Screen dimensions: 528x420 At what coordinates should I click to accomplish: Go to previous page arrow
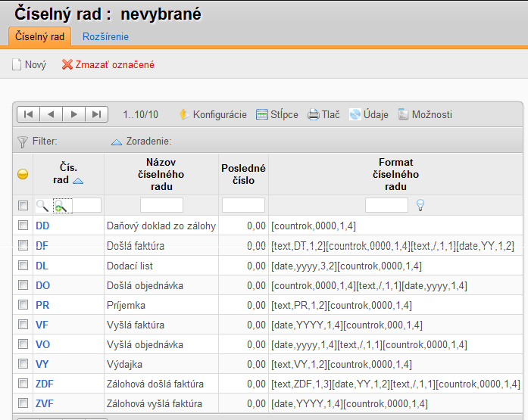tap(52, 114)
